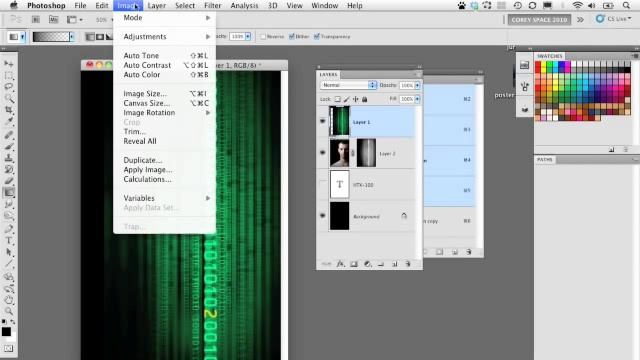Select the Zoom tool in toolbox

tap(9, 311)
